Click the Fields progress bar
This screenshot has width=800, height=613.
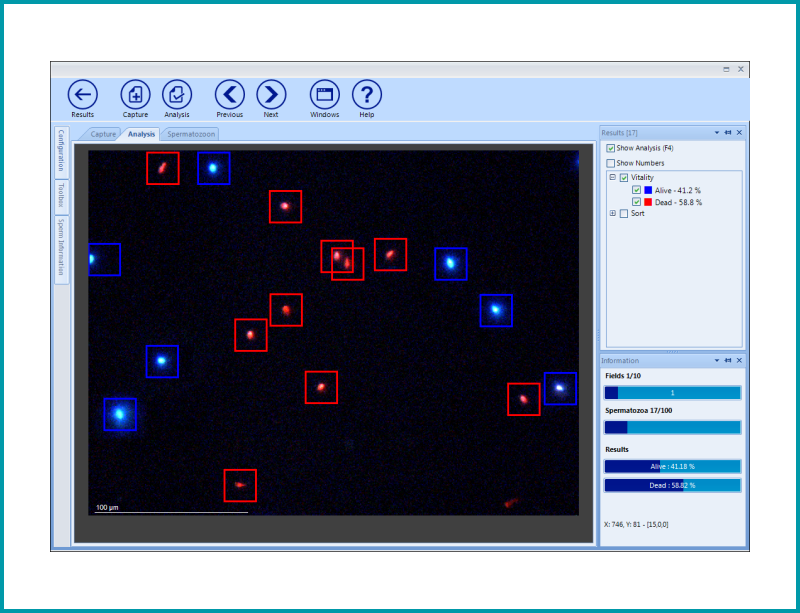[672, 393]
